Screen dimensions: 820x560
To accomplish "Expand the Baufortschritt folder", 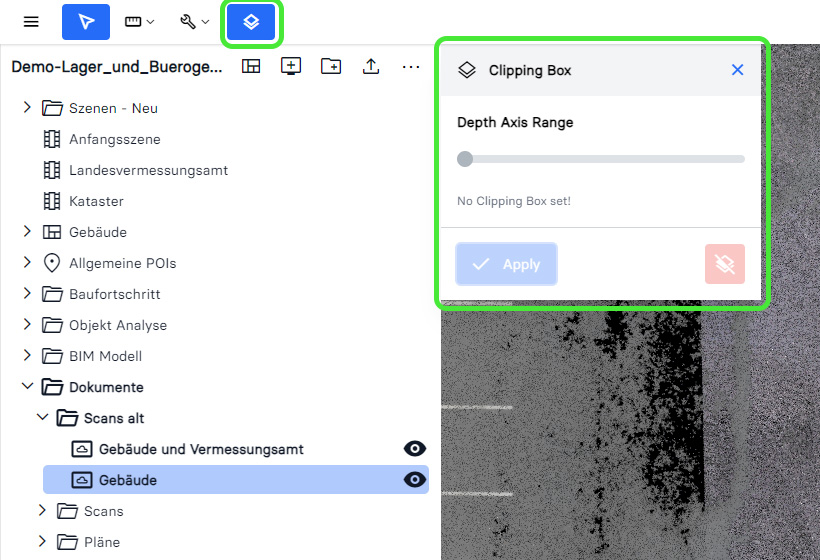I will coord(27,294).
